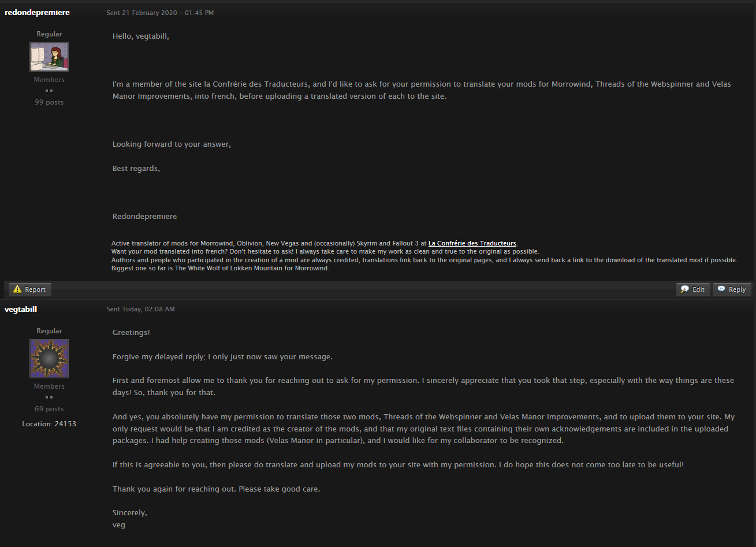This screenshot has width=756, height=547.
Task: Click the Members group label under vegtabill
Action: tap(49, 386)
